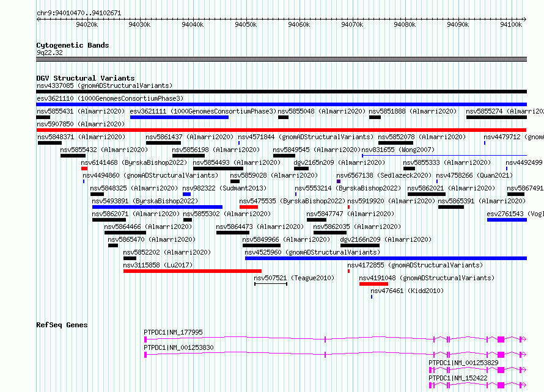Click the PTPDC1|NM_152422 transcript label
The image size is (544, 392).
(x=458, y=378)
